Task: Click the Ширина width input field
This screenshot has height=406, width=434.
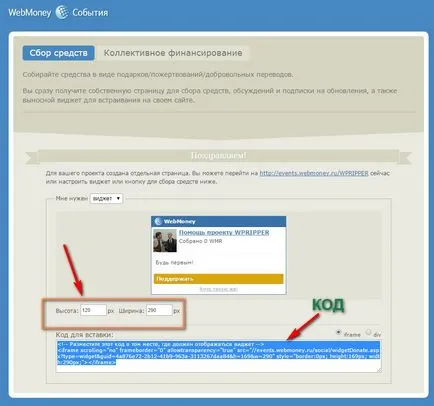Action: point(159,310)
